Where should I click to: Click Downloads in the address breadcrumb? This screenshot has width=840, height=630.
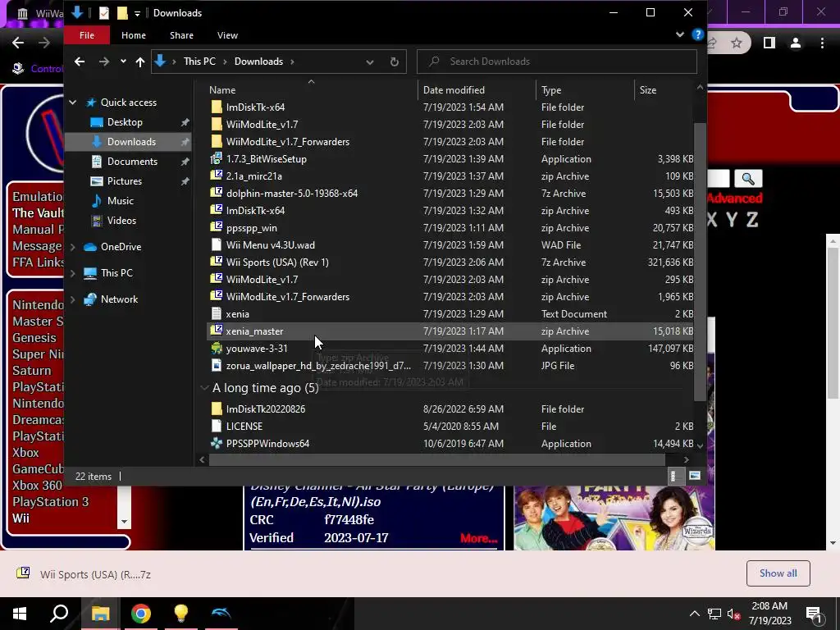(x=258, y=62)
